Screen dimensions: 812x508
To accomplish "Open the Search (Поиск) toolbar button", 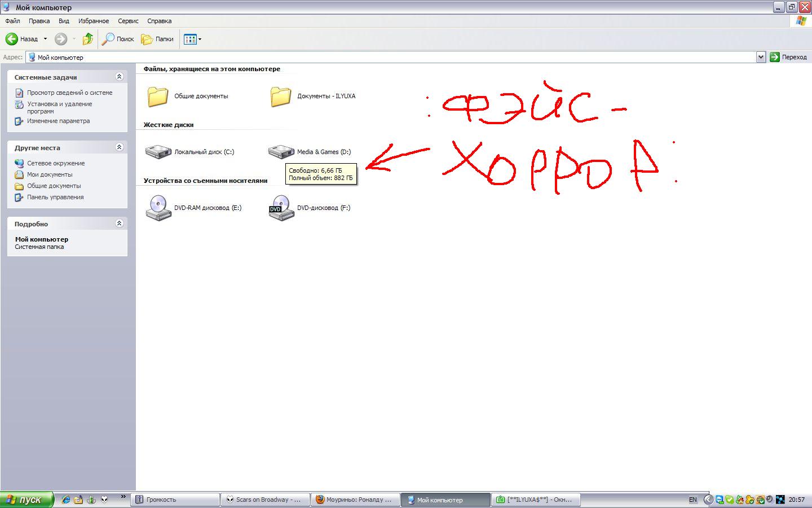I will 118,39.
